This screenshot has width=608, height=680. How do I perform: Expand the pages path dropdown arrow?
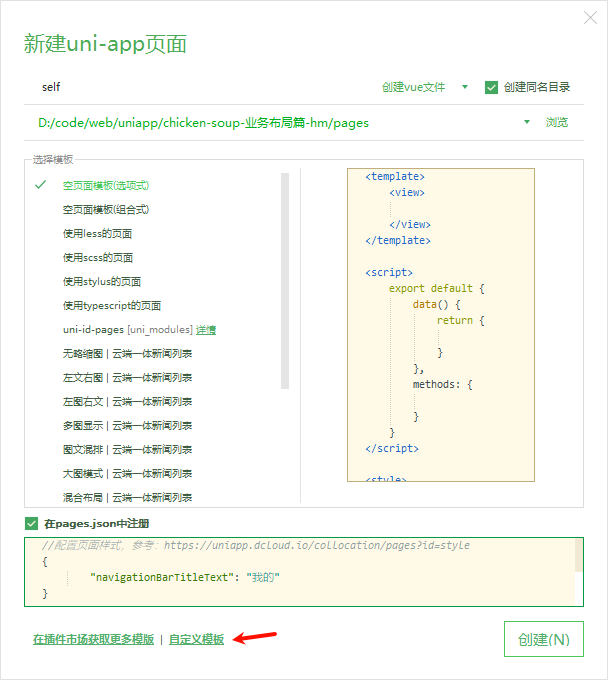(527, 122)
